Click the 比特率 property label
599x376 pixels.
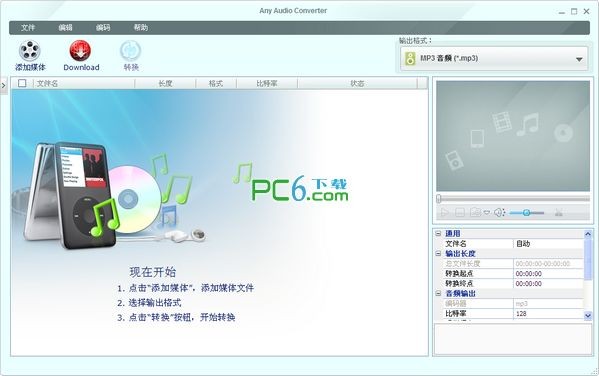click(x=456, y=313)
